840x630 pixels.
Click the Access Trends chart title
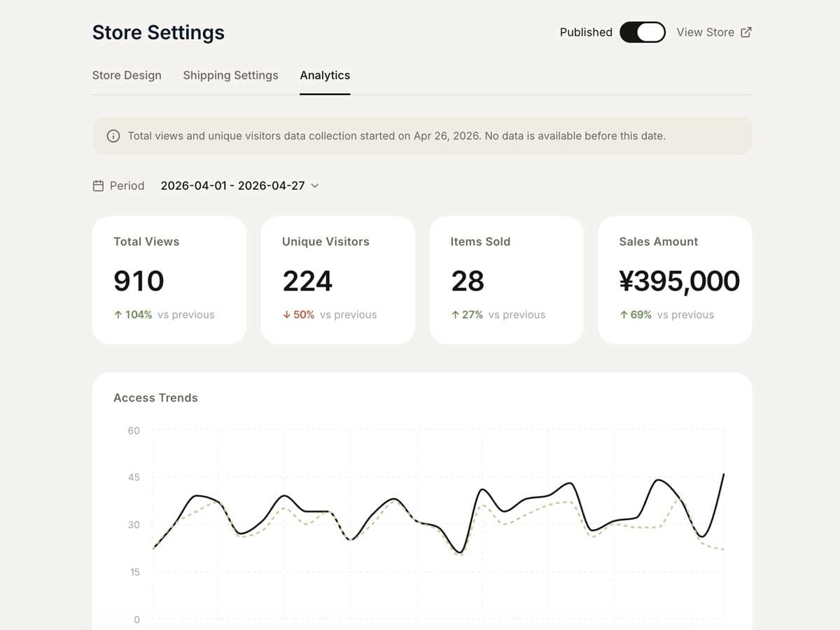pos(155,398)
